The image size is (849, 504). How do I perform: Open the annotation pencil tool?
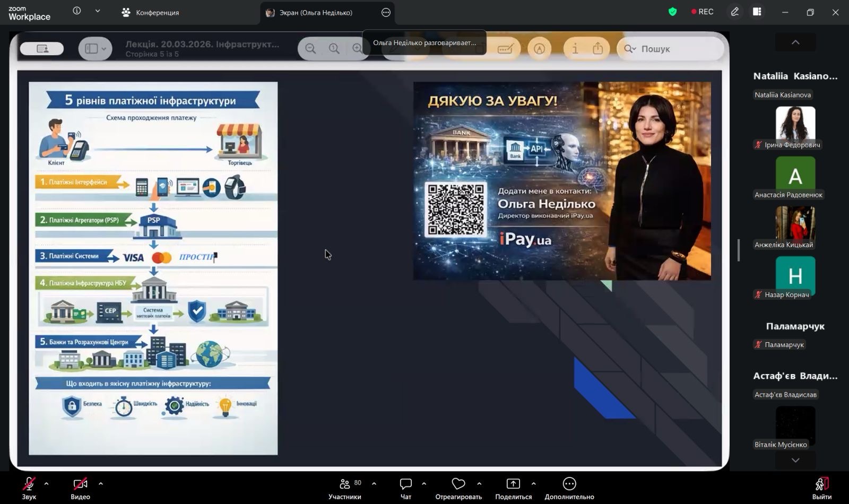click(734, 12)
